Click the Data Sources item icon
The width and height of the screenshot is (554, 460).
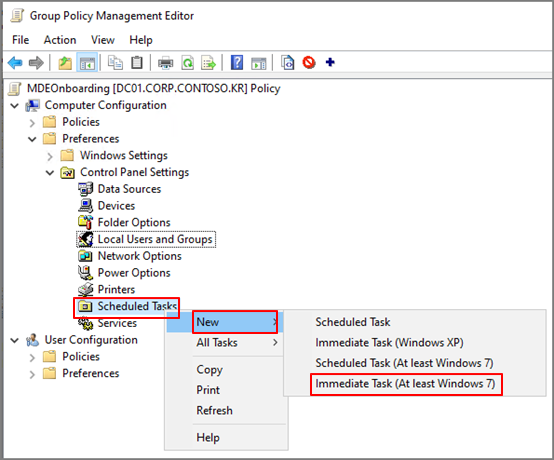click(x=86, y=189)
